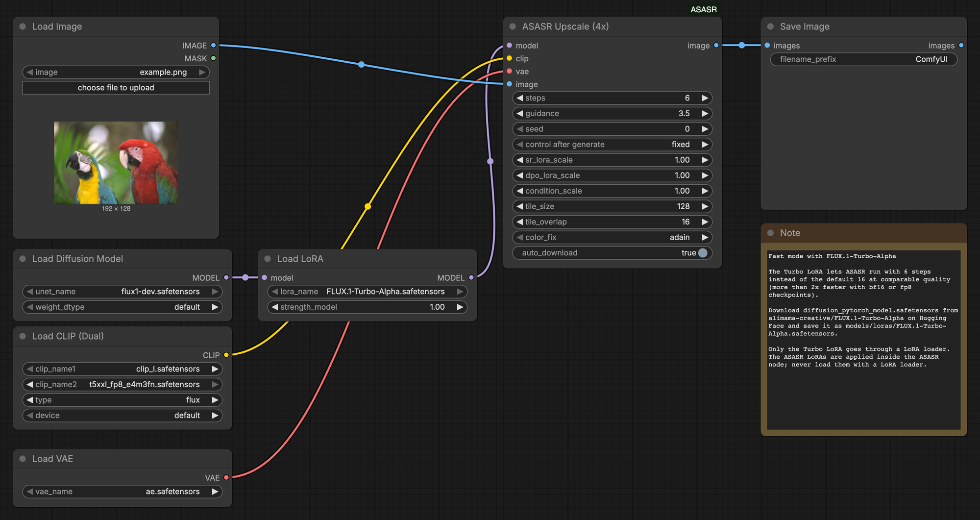Decrease guidance value with left arrow
The image size is (980, 520).
tap(519, 114)
